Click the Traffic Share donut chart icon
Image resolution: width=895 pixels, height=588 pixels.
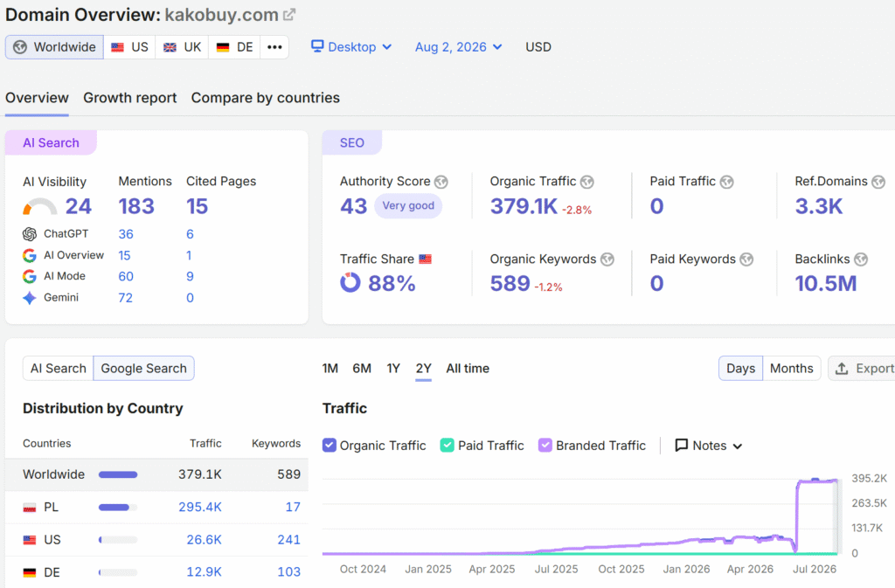[350, 282]
